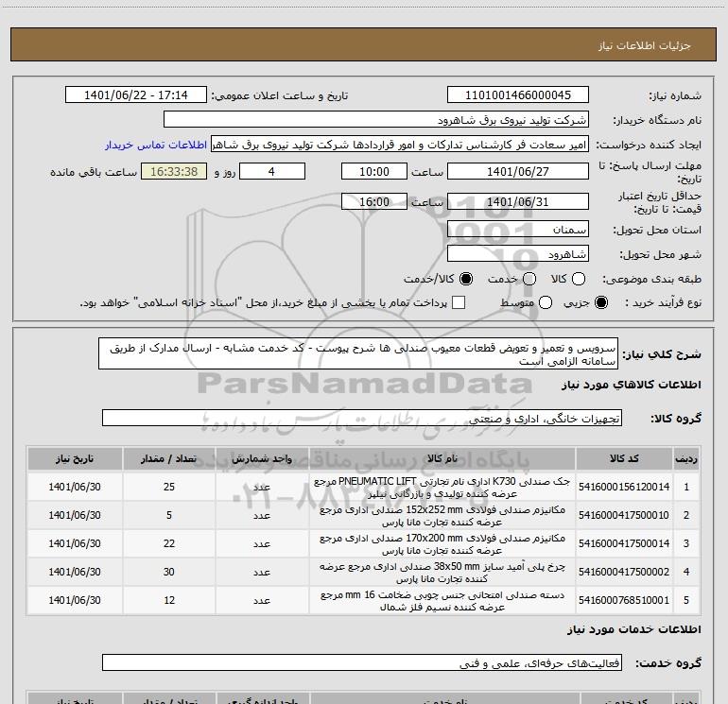Image resolution: width=728 pixels, height=704 pixels.
Task: Click the response deadline date 1401/06/27
Action: point(518,171)
